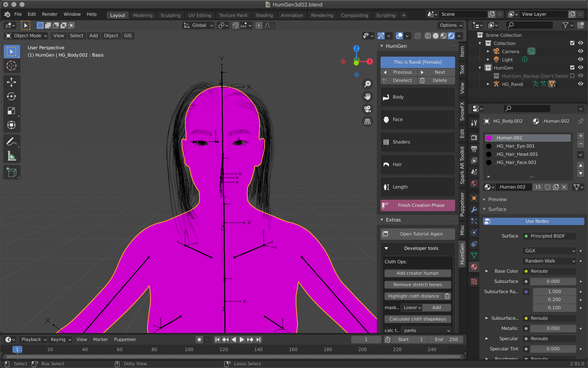
Task: Open the Object Mode dropdown
Action: 26,36
